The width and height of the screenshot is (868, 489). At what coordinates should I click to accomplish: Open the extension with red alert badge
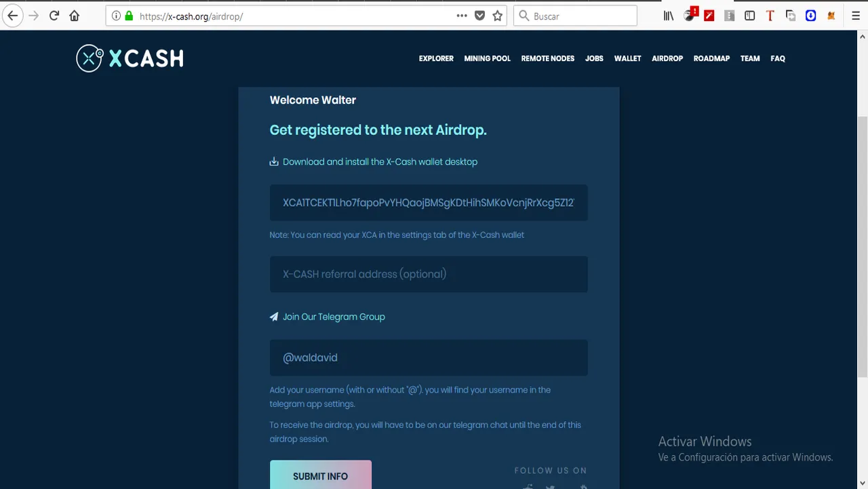690,15
